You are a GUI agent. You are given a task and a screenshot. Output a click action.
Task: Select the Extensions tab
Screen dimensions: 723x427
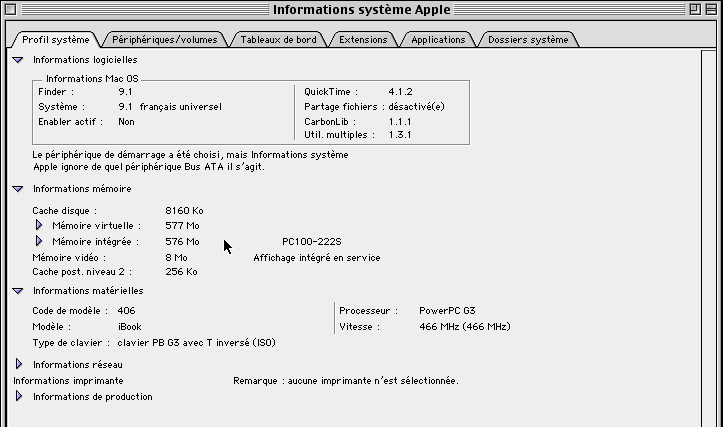click(363, 40)
